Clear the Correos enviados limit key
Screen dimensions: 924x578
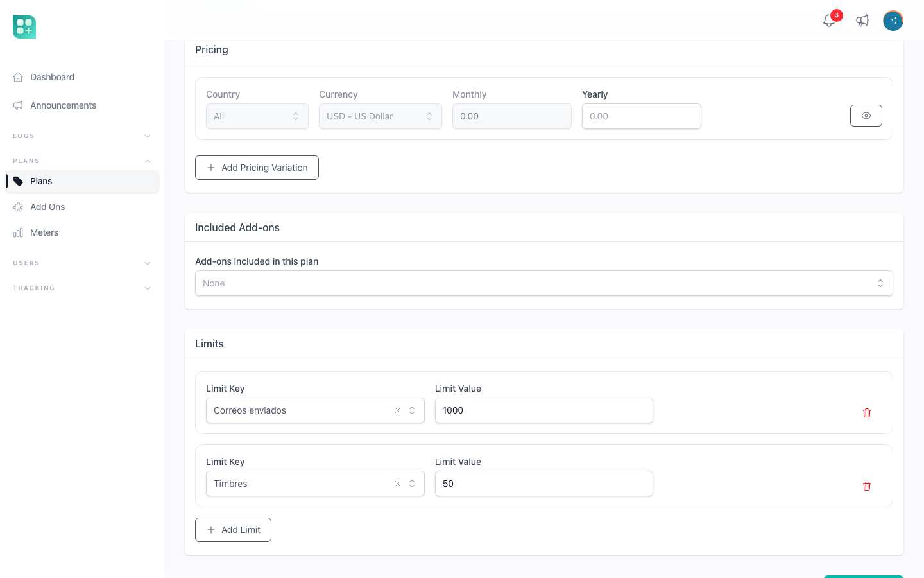tap(398, 410)
